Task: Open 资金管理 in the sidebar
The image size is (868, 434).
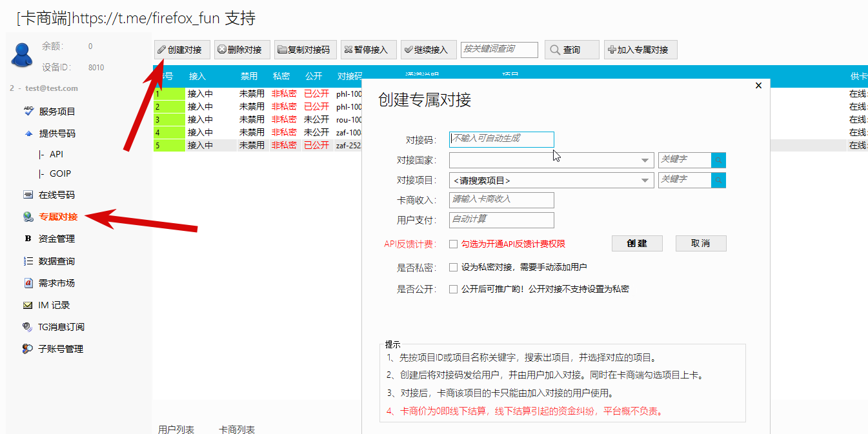Action: click(x=57, y=239)
